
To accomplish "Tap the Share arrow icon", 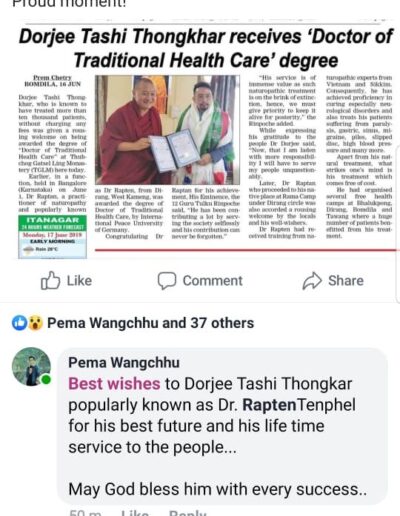I will (312, 281).
